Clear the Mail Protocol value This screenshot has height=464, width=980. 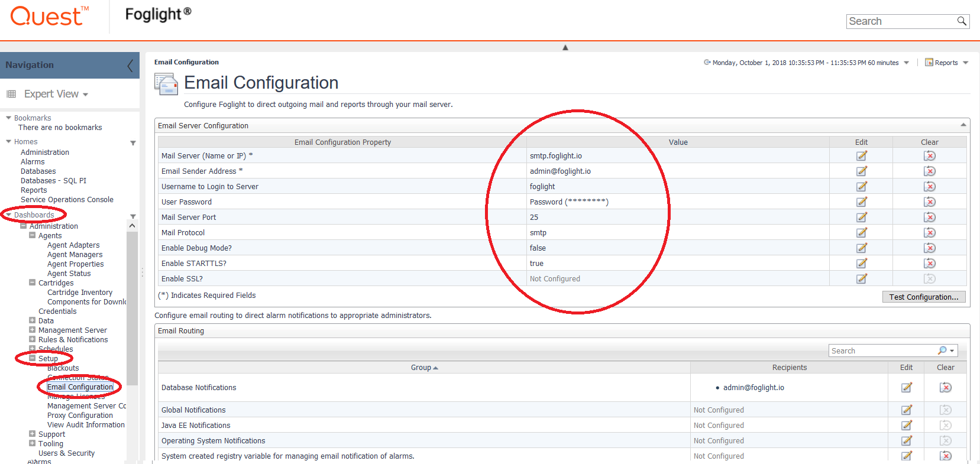pyautogui.click(x=930, y=232)
